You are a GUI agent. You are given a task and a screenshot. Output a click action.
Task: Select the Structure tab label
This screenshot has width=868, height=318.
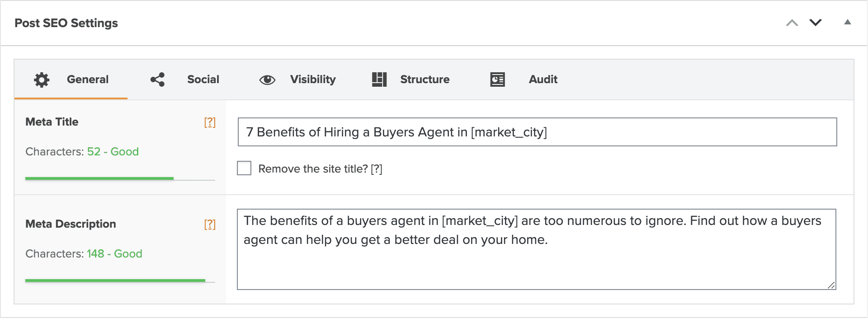point(425,79)
